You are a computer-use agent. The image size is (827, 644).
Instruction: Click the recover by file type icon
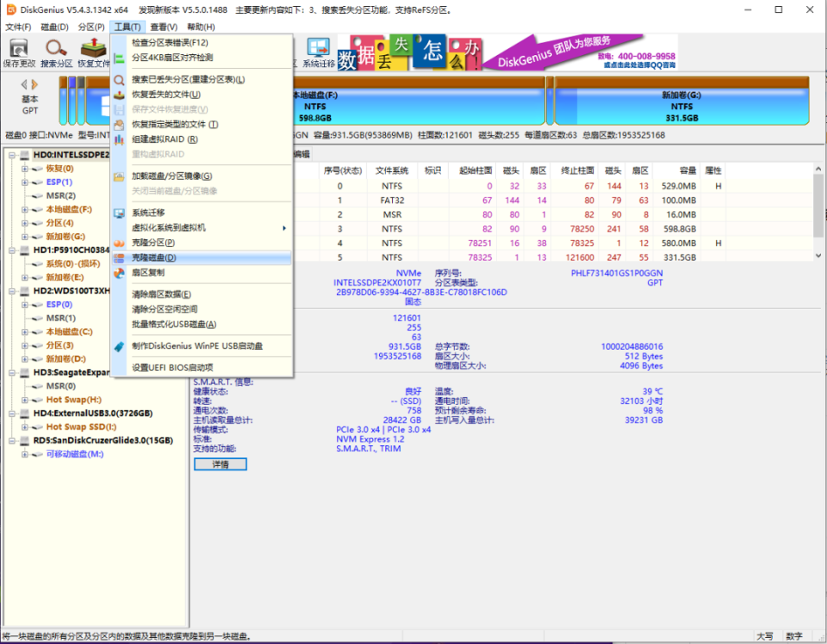coord(120,125)
